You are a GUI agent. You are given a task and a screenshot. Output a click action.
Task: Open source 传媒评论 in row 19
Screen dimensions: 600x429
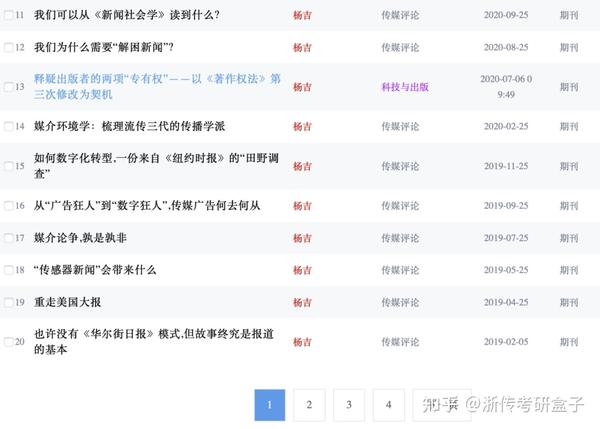400,302
